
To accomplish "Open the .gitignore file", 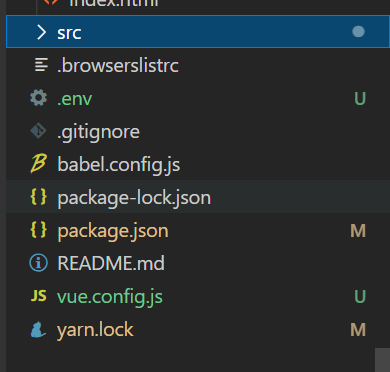I will 98,132.
